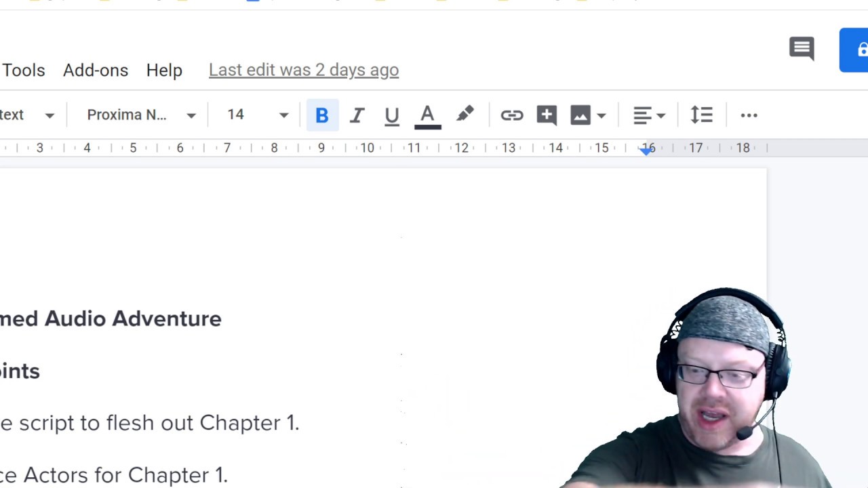Viewport: 868px width, 488px height.
Task: Click the blue Share button
Action: point(854,50)
